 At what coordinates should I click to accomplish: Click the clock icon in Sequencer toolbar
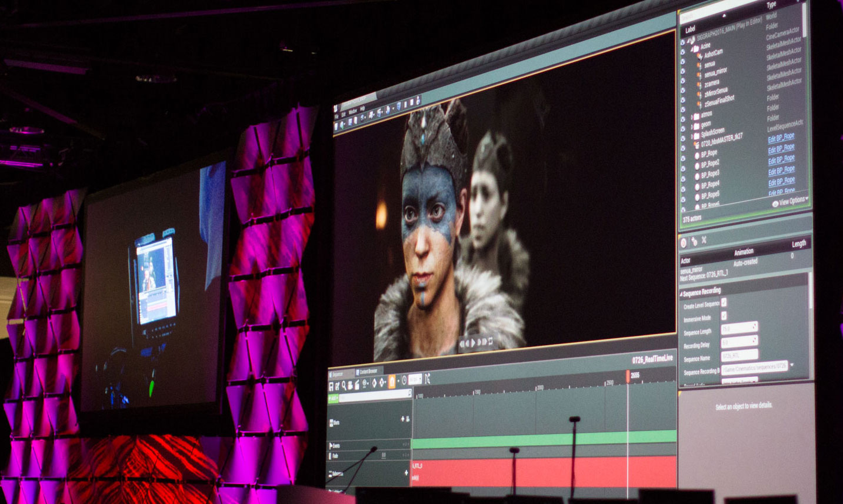(x=404, y=380)
